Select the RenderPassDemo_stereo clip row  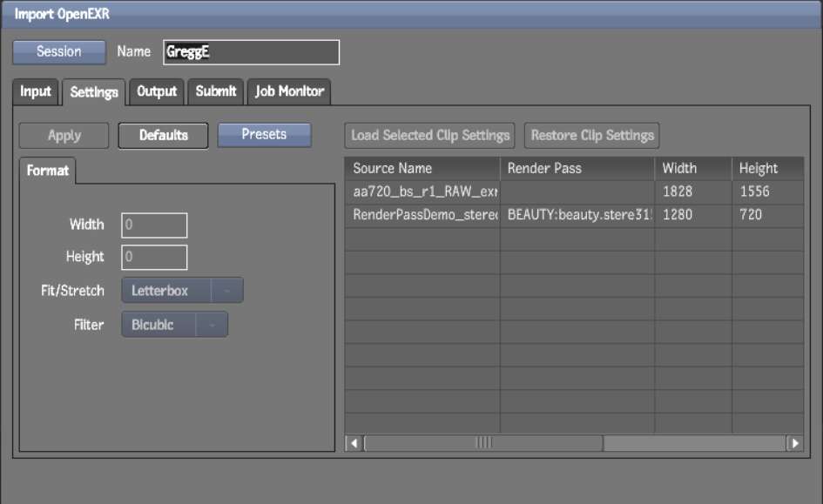tap(424, 214)
